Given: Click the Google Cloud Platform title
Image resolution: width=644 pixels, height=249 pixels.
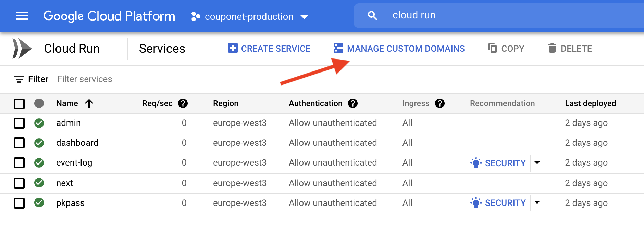Looking at the screenshot, I should [109, 16].
